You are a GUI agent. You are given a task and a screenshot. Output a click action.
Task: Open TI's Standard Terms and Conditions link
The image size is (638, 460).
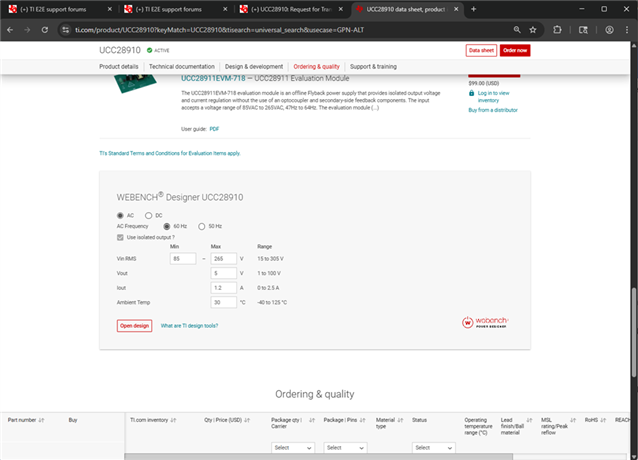click(170, 153)
